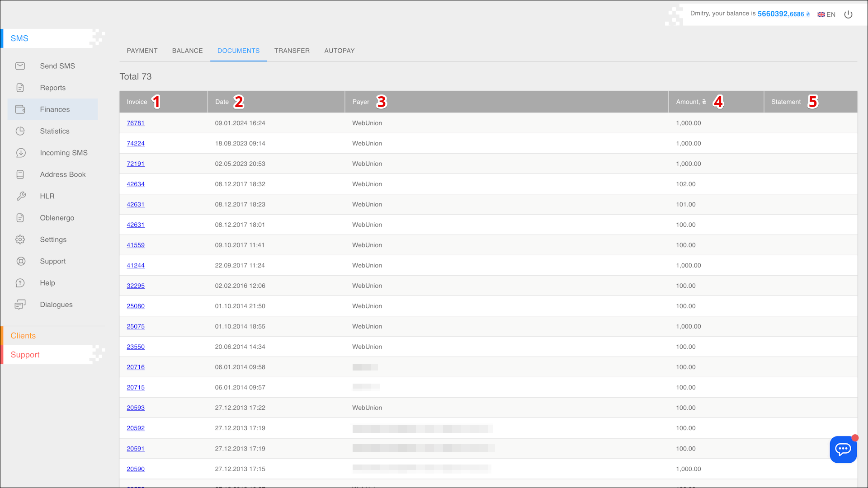Click the HLR wrench icon
The height and width of the screenshot is (488, 868).
(20, 196)
